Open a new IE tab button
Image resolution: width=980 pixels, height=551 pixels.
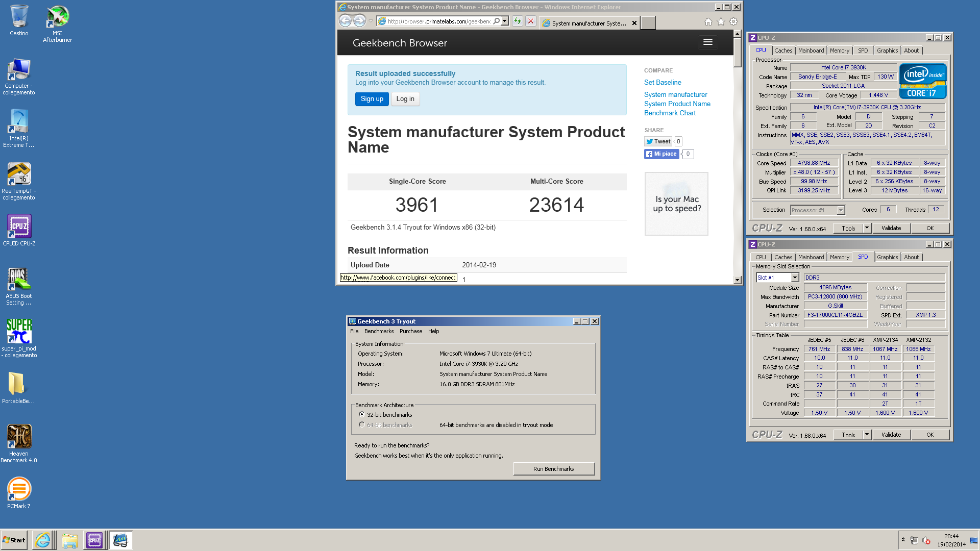click(648, 23)
